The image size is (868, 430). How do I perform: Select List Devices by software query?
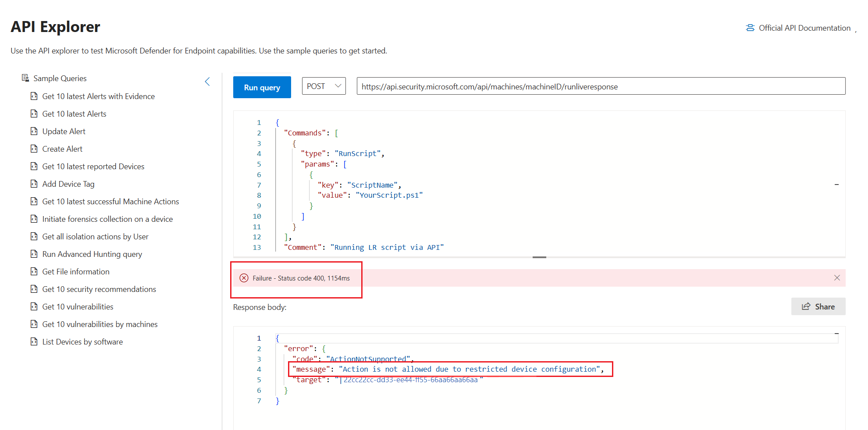[x=82, y=342]
